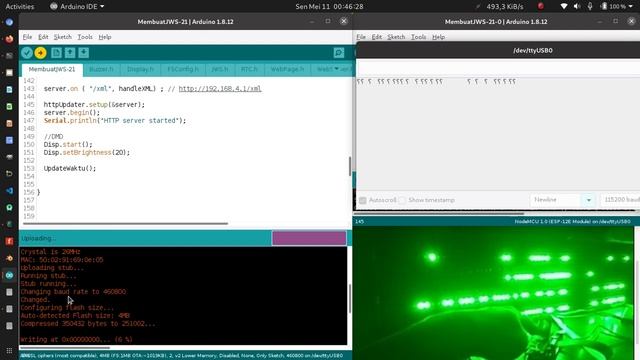This screenshot has width=640, height=360.
Task: Open Help menu in MembuatJWS-21 window
Action: 105,37
